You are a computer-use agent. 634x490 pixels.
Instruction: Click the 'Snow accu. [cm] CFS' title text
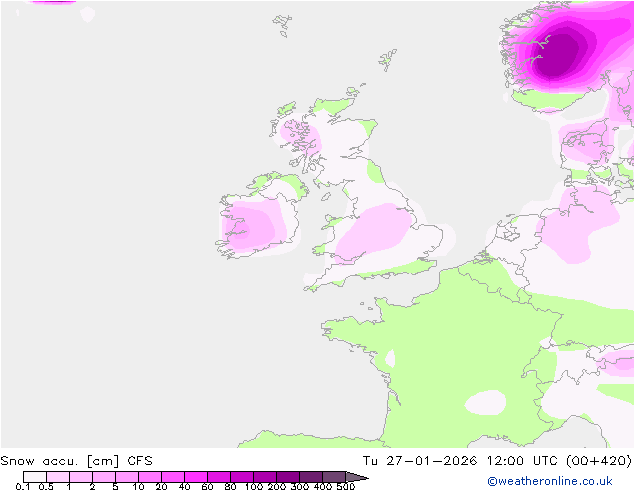pyautogui.click(x=76, y=461)
